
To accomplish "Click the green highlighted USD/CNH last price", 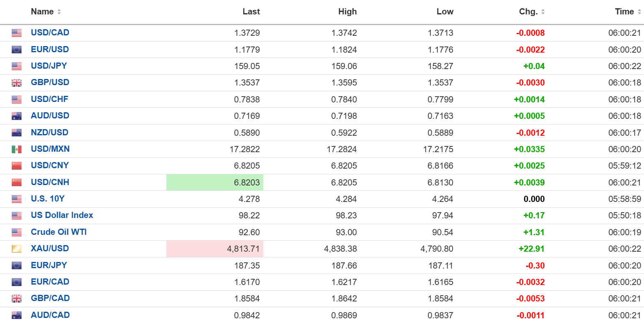I will pyautogui.click(x=246, y=182).
